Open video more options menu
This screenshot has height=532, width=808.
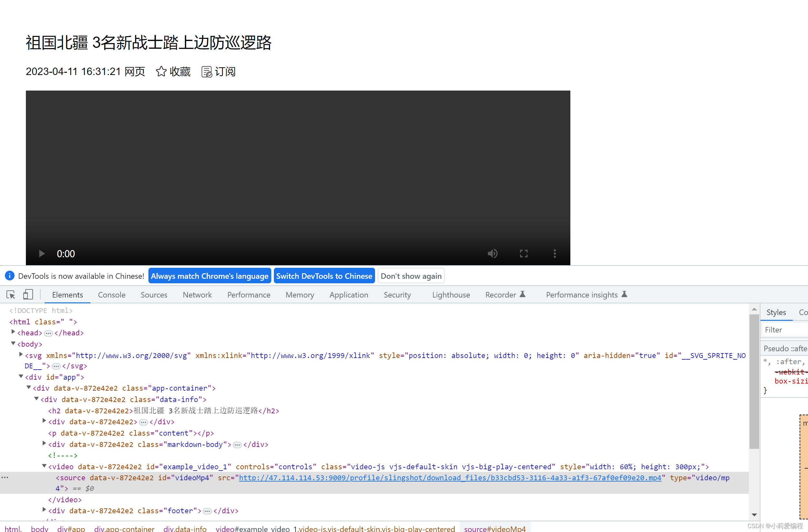[555, 254]
